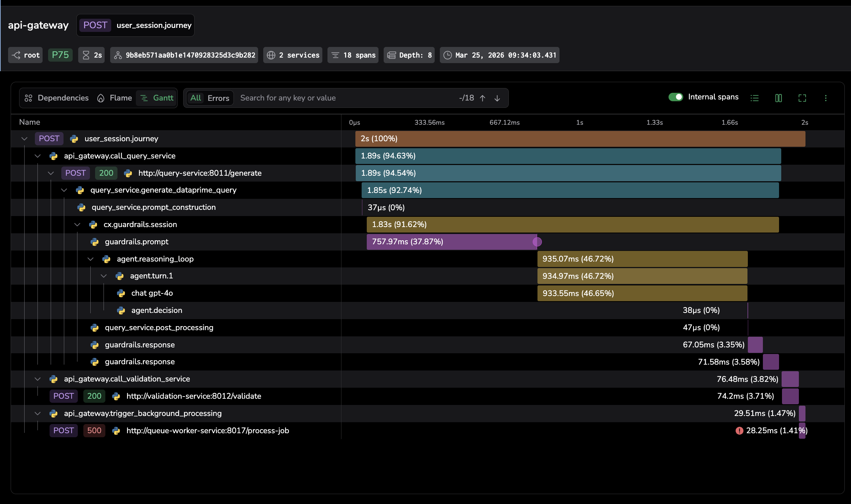Collapse the agent.reasoning_loop span
This screenshot has height=504, width=851.
pyautogui.click(x=90, y=259)
